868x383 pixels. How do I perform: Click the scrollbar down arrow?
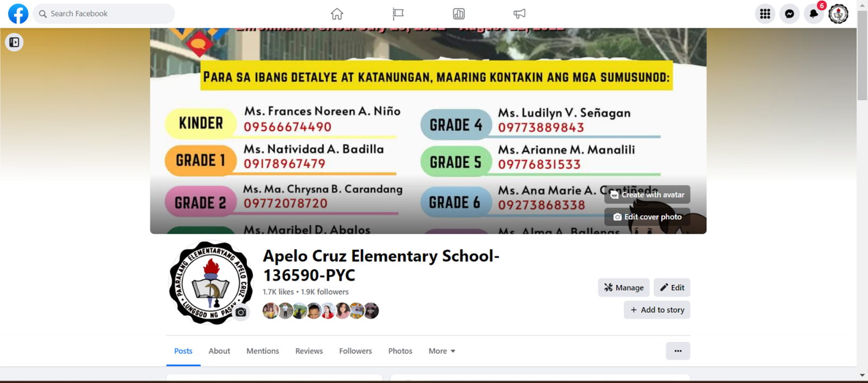click(862, 375)
